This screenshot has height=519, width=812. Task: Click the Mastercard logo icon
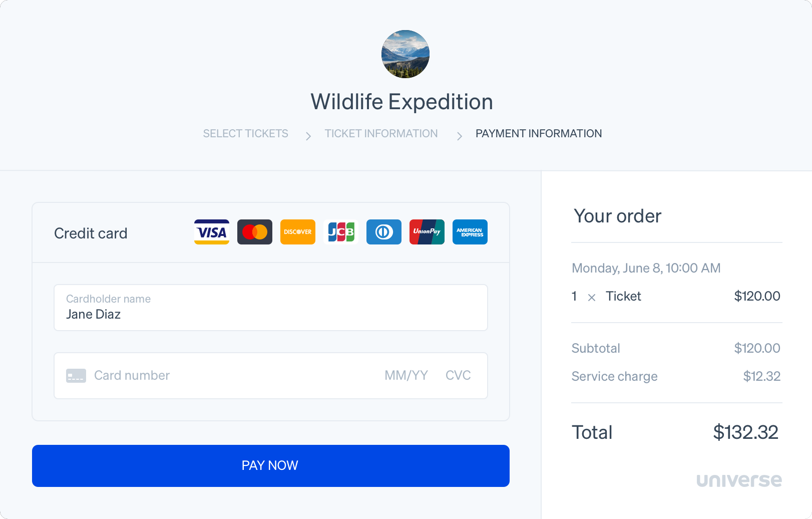click(x=255, y=232)
